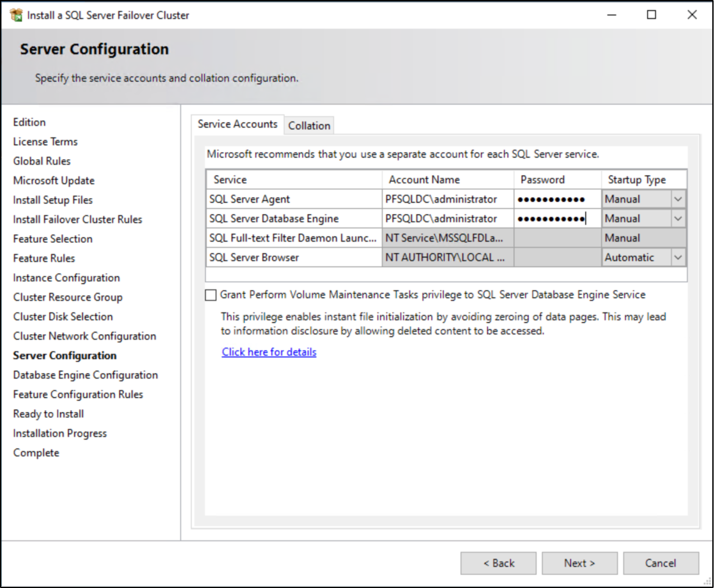Screen dimensions: 714x588
Task: Close the Install a SQL Server Failover Cluster window
Action: [692, 15]
